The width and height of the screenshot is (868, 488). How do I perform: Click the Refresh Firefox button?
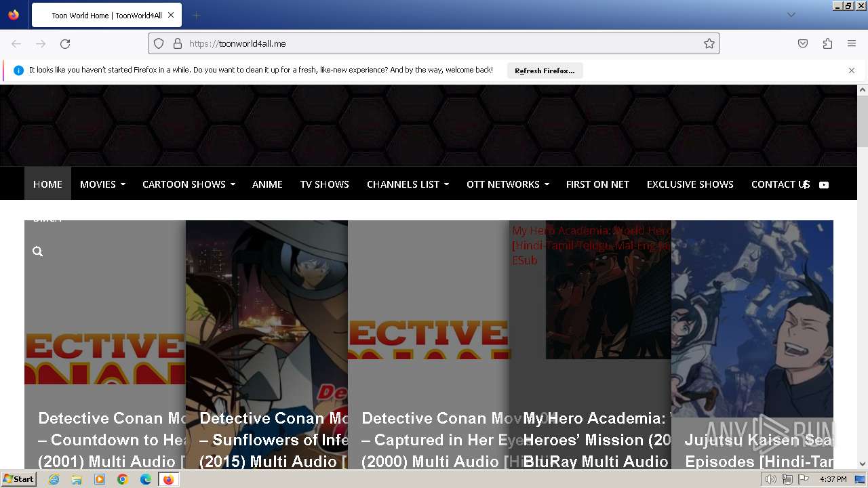click(545, 70)
